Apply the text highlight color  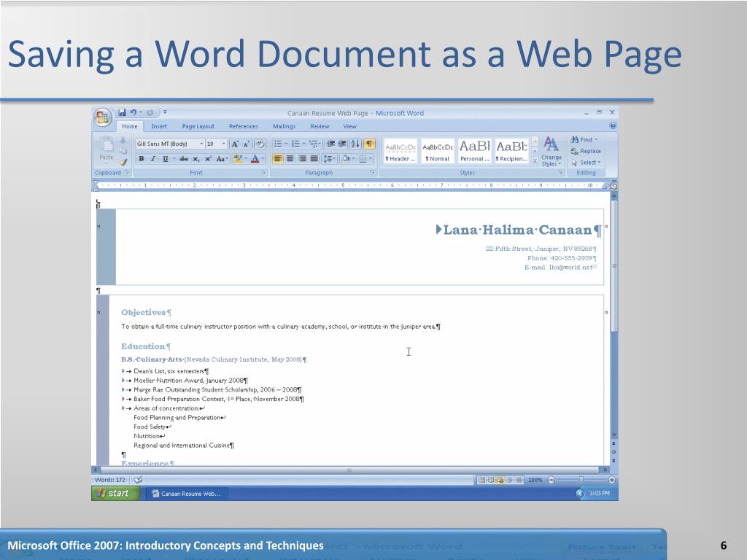point(238,158)
